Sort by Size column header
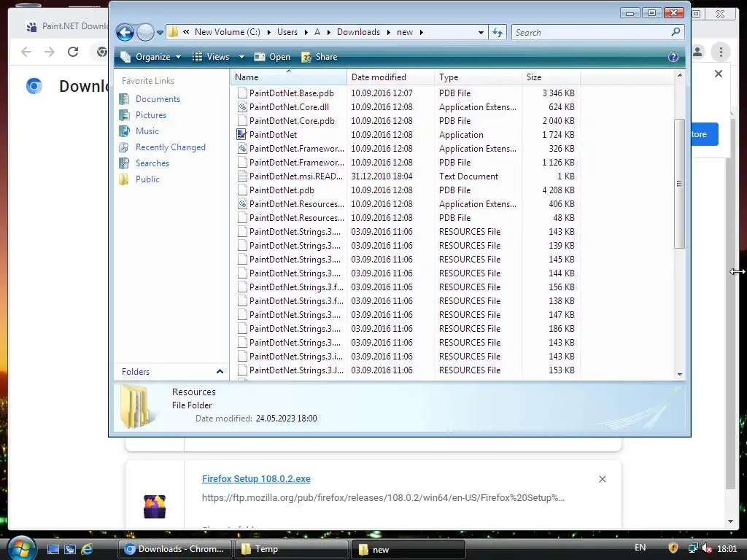Viewport: 747px width, 560px height. click(551, 77)
